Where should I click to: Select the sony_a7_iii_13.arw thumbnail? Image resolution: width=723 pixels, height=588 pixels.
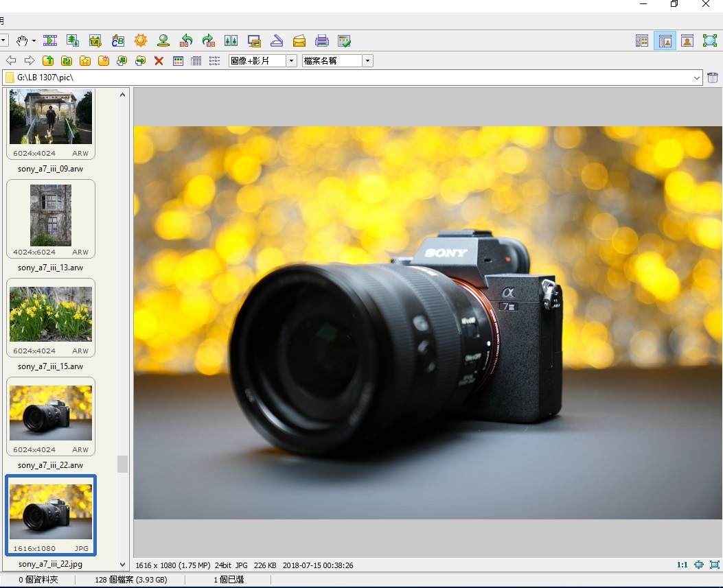tap(51, 219)
